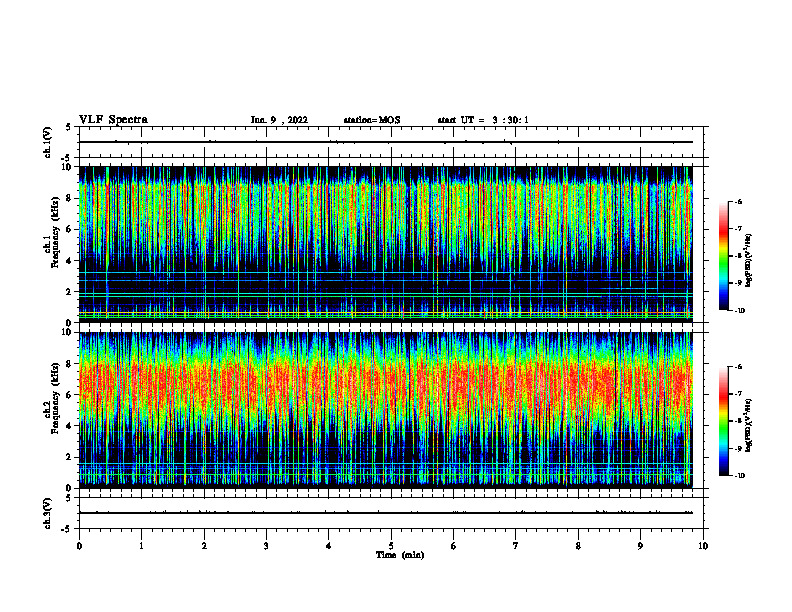The height and width of the screenshot is (612, 792).
Task: Click the '6' kHz tick of ch.1 axis
Action: tap(69, 229)
